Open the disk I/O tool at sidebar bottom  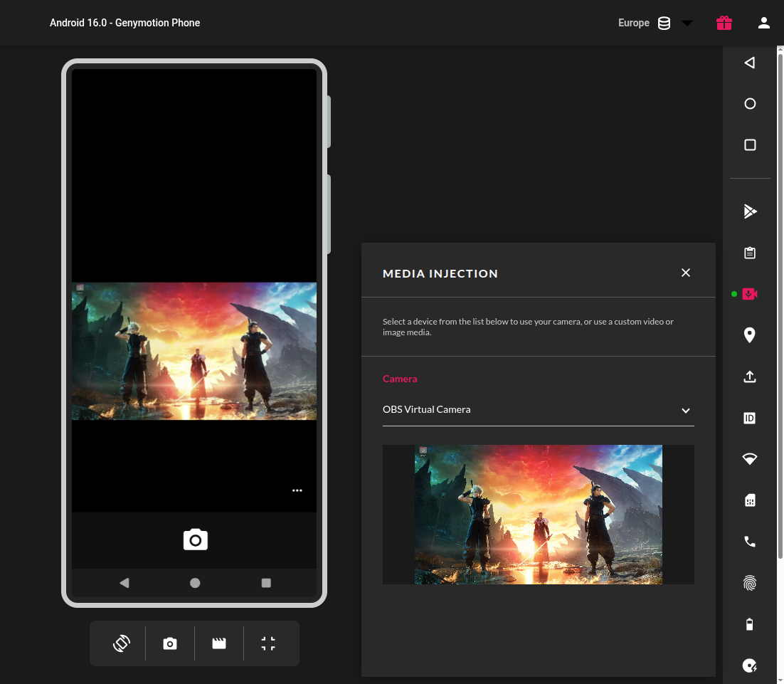pos(750,665)
